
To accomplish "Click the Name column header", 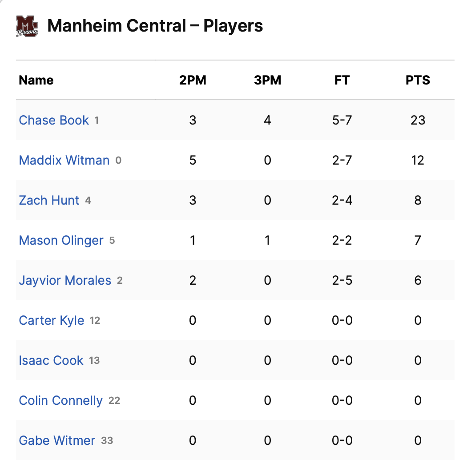I will (x=36, y=80).
